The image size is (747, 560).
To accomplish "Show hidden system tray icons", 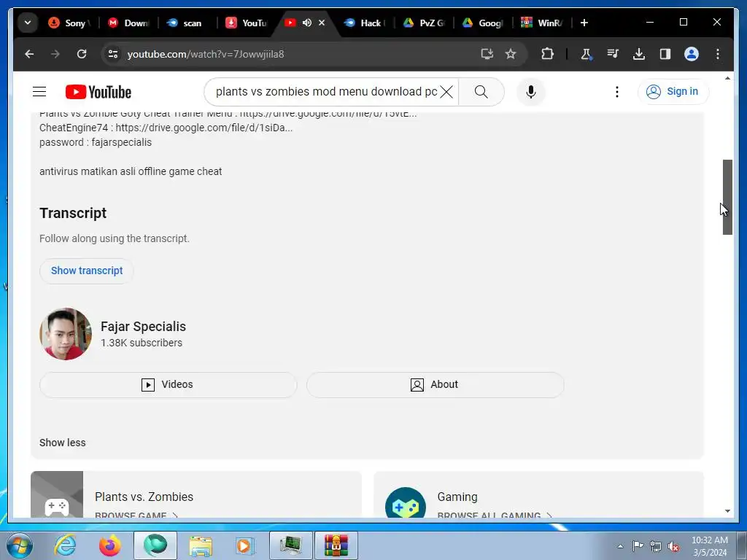I will pyautogui.click(x=620, y=546).
